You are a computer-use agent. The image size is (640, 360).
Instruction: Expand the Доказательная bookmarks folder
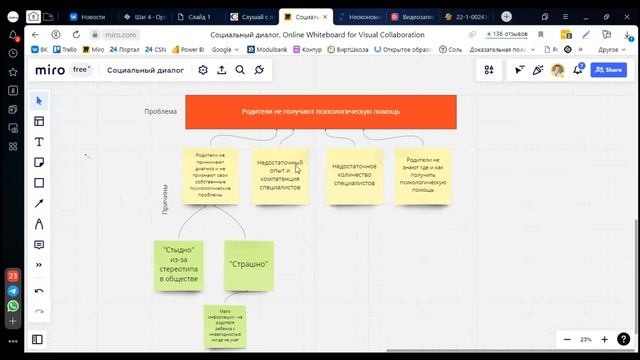point(502,49)
